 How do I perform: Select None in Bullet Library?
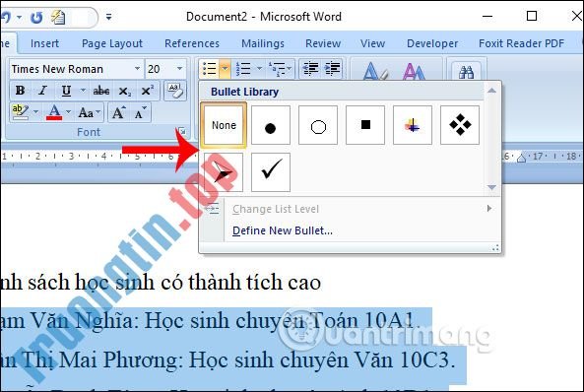tap(224, 125)
